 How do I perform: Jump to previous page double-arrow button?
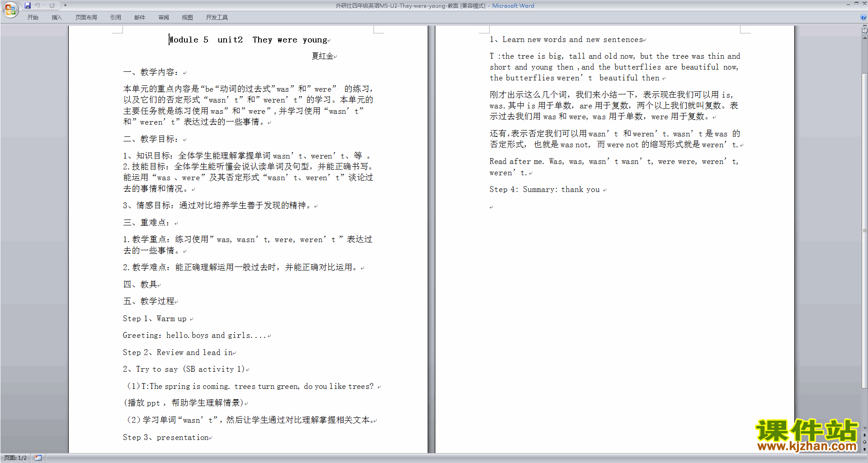(864, 435)
